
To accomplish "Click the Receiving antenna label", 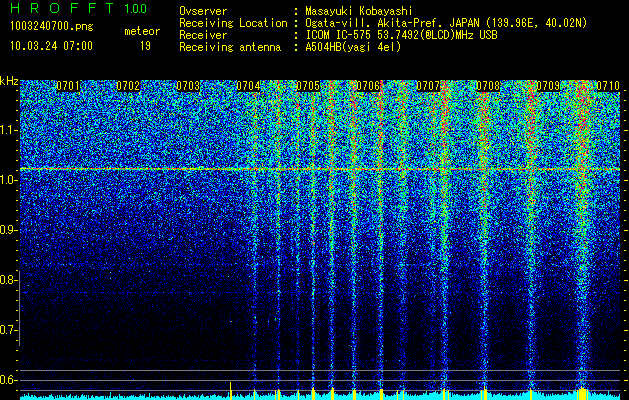I will click(x=230, y=47).
